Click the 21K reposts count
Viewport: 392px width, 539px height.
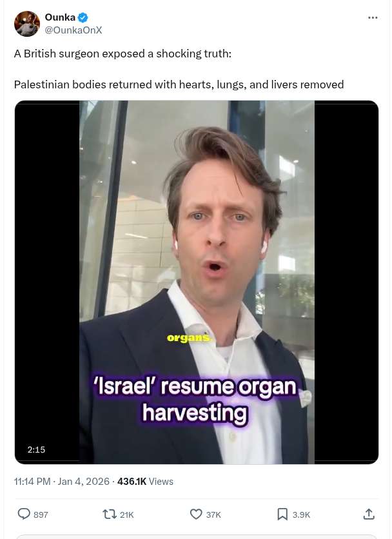126,514
